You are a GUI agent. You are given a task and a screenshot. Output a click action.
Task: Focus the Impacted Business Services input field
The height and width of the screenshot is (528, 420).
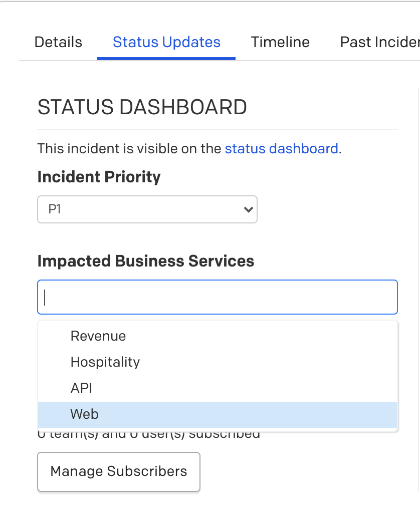218,297
